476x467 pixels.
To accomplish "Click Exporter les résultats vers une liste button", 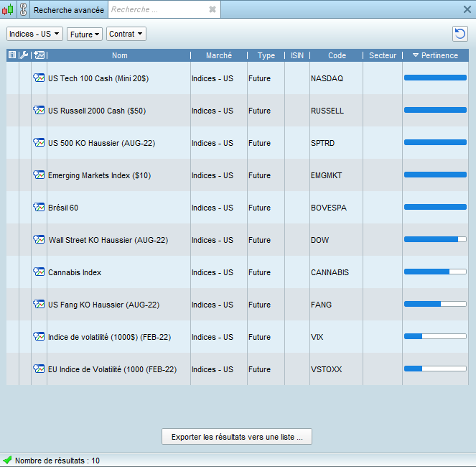I will click(237, 437).
